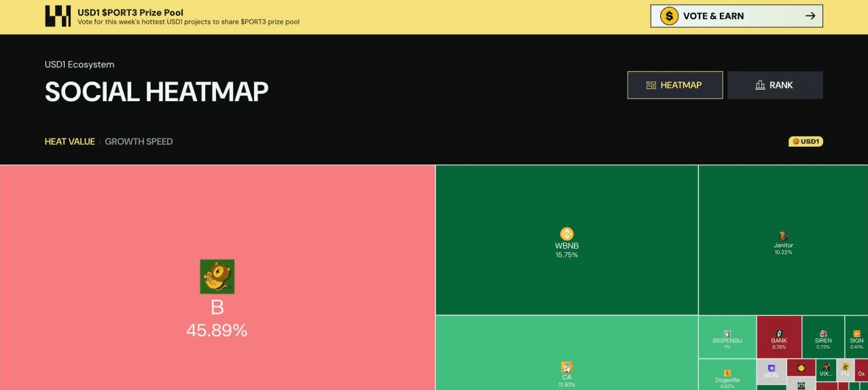Click the BIGPENGU token icon
The height and width of the screenshot is (390, 868).
point(727,334)
